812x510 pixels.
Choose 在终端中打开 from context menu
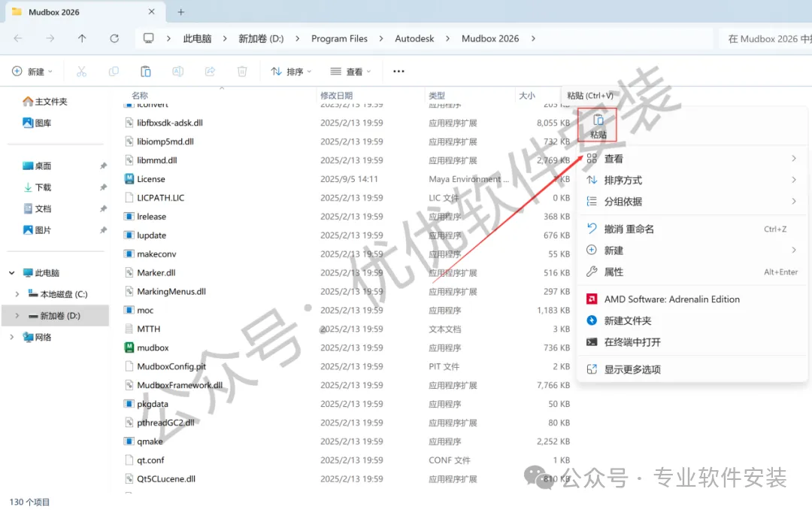click(x=692, y=342)
